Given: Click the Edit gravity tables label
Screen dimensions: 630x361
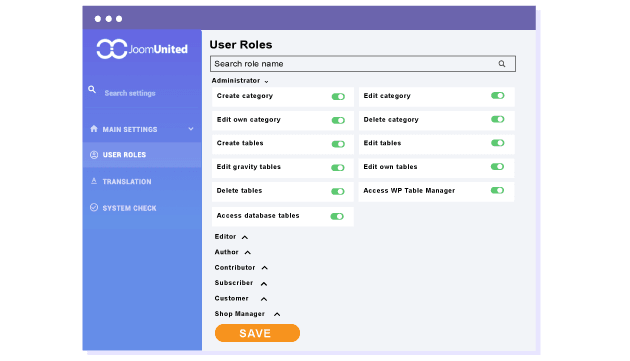Looking at the screenshot, I should pyautogui.click(x=249, y=167).
